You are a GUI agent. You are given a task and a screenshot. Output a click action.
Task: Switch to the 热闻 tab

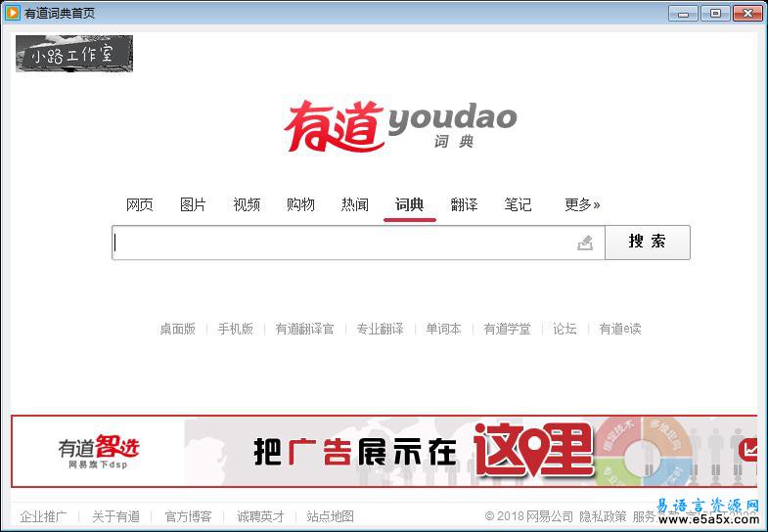pos(354,204)
